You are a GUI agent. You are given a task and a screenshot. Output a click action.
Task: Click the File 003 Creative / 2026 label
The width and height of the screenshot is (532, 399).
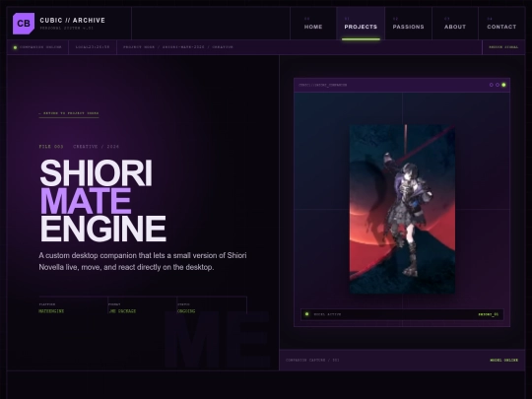click(x=79, y=147)
